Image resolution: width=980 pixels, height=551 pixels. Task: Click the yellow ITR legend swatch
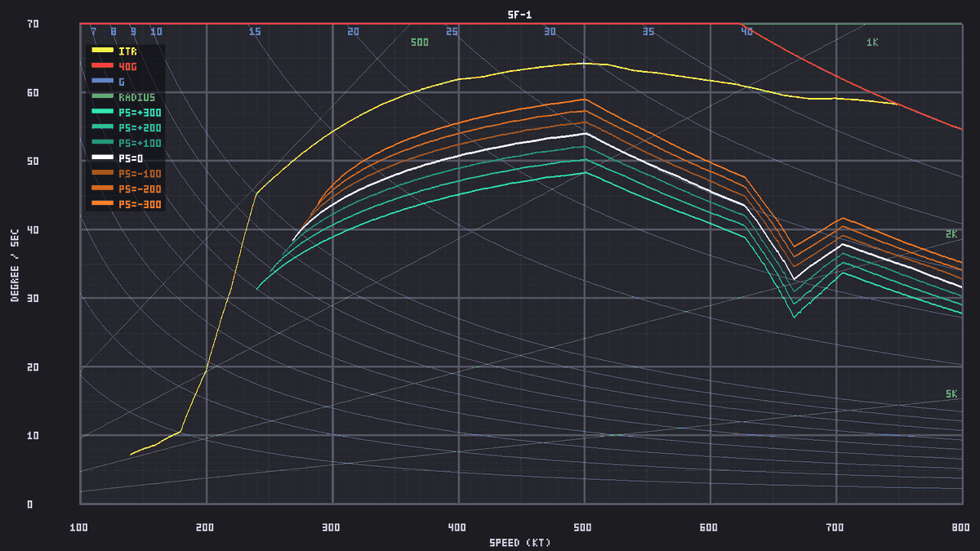point(102,51)
